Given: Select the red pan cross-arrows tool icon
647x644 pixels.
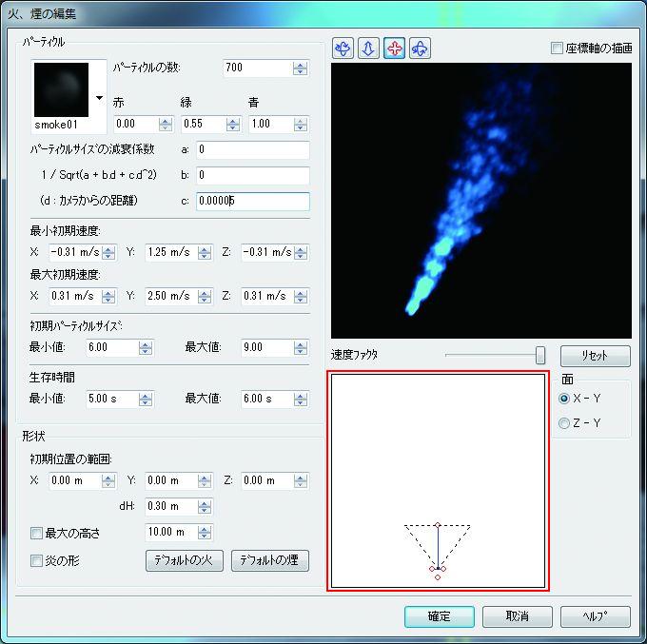Looking at the screenshot, I should tap(394, 49).
